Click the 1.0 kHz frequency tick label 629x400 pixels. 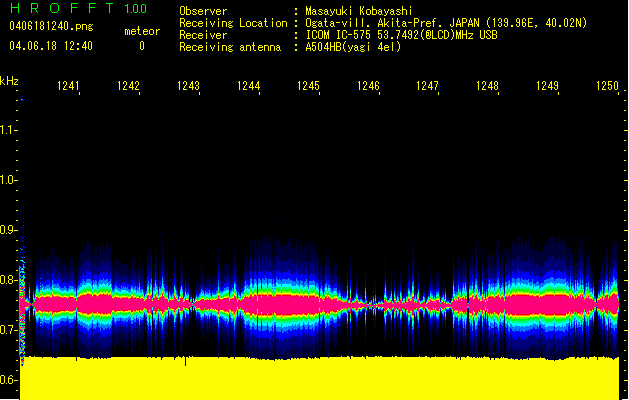click(9, 181)
